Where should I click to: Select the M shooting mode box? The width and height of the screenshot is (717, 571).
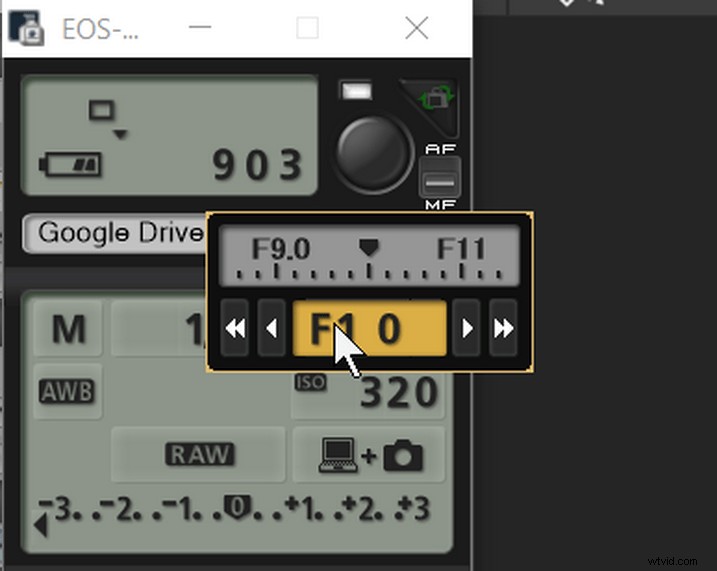(67, 330)
